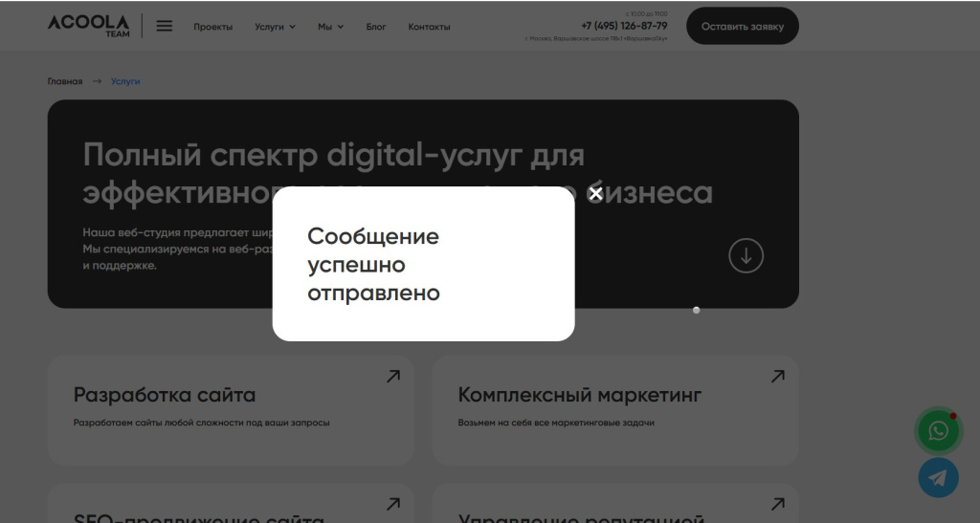Open the hamburger menu icon
980x523 pixels.
coord(165,26)
